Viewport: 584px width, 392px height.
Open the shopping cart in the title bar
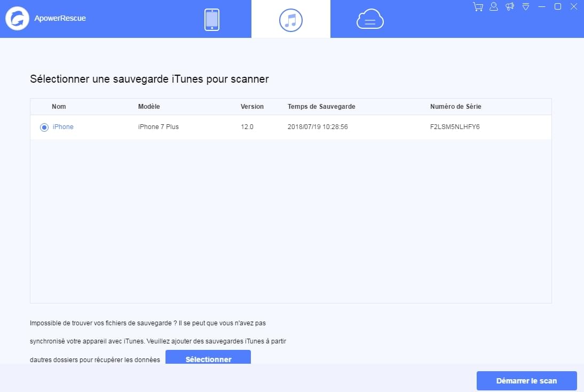(x=478, y=6)
